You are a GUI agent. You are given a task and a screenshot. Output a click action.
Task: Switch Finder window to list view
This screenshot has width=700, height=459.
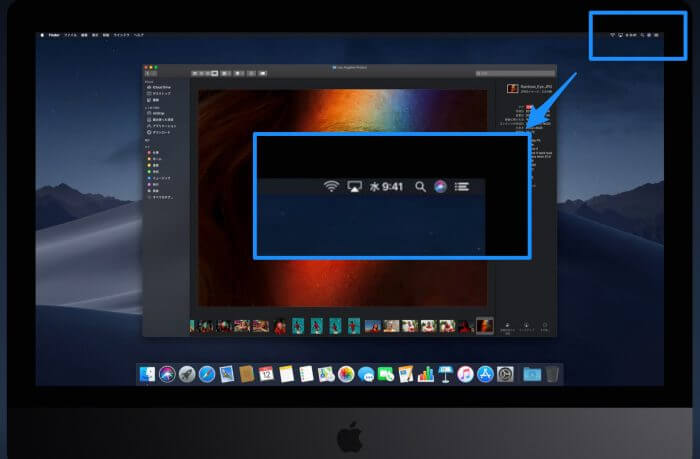[201, 73]
